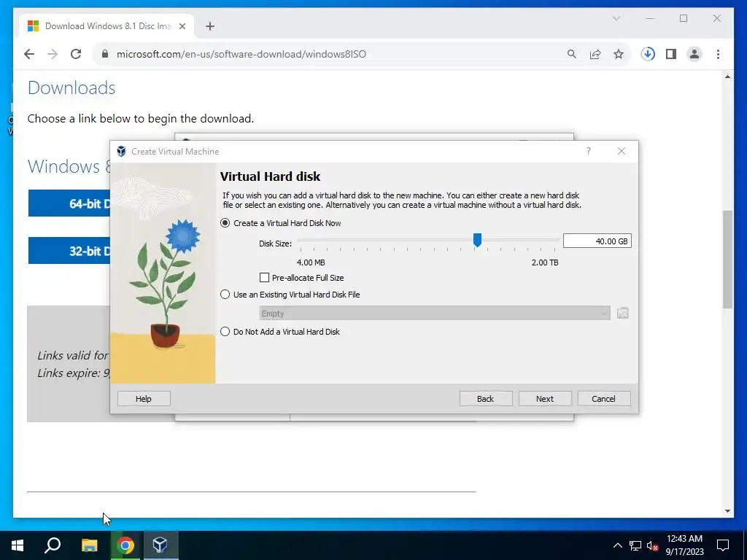Open the notification center icon
The height and width of the screenshot is (560, 747).
coord(723,545)
